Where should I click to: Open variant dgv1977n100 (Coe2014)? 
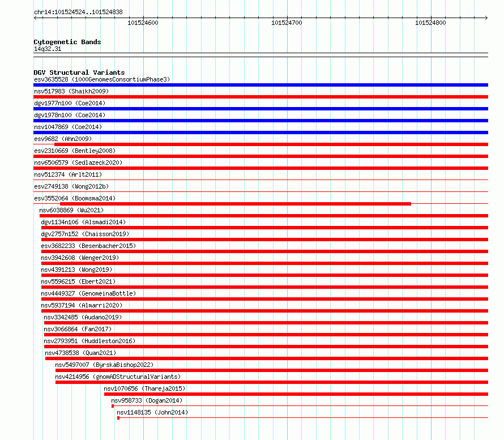pyautogui.click(x=70, y=103)
